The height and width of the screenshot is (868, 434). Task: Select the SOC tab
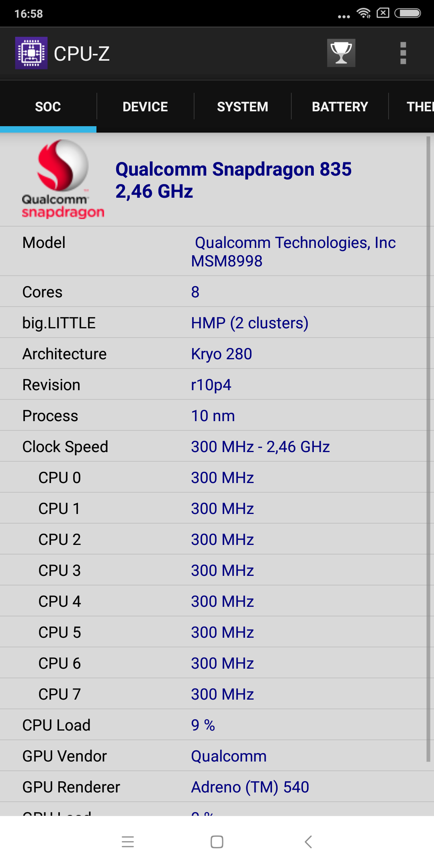tap(48, 107)
